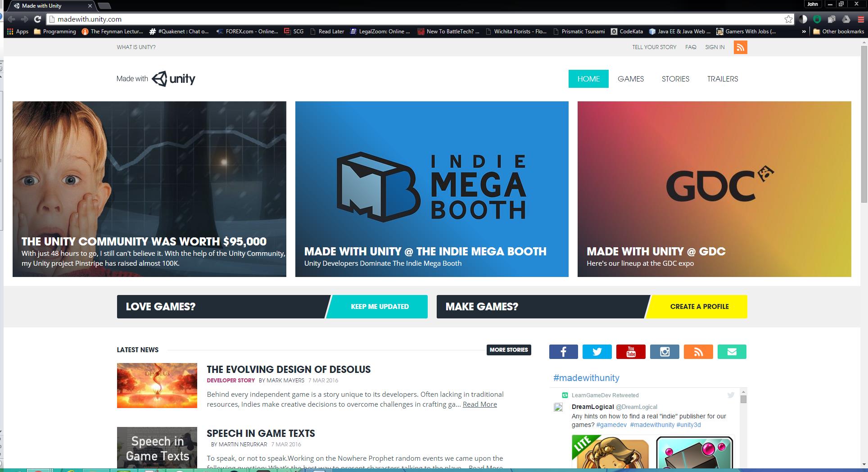Reload the page with the refresh icon
This screenshot has height=472, width=868.
coord(38,19)
